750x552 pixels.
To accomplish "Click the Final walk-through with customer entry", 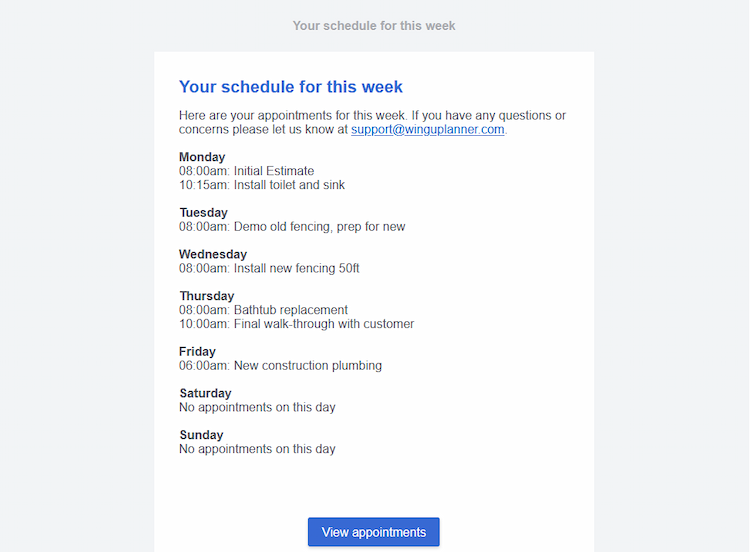I will [297, 324].
